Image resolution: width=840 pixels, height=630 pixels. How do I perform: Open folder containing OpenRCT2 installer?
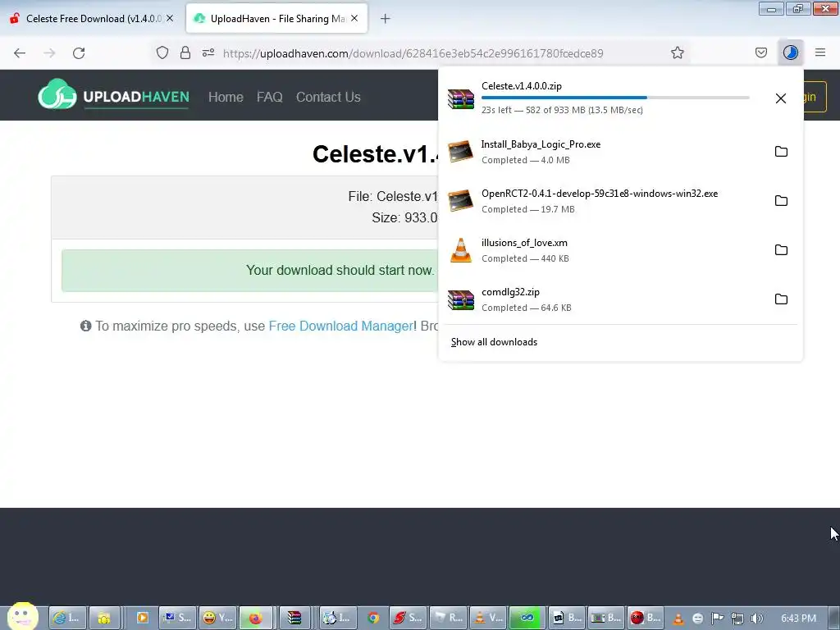pos(781,201)
